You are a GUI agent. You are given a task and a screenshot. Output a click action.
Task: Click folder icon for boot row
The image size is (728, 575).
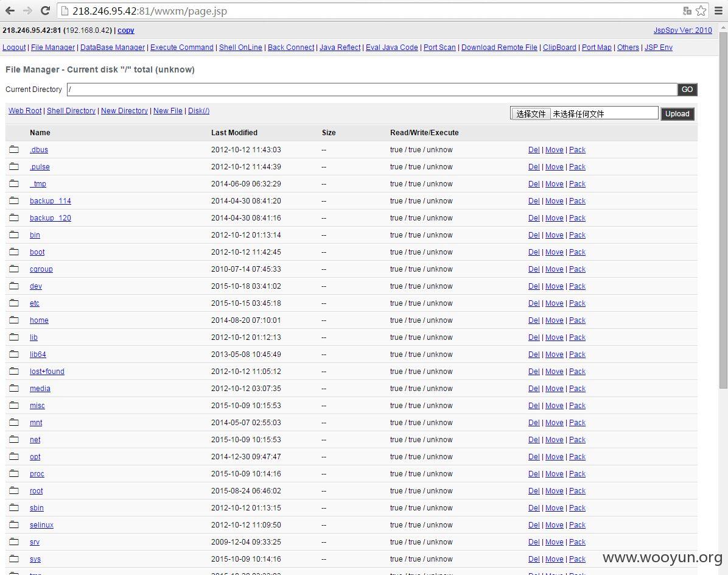pos(14,252)
